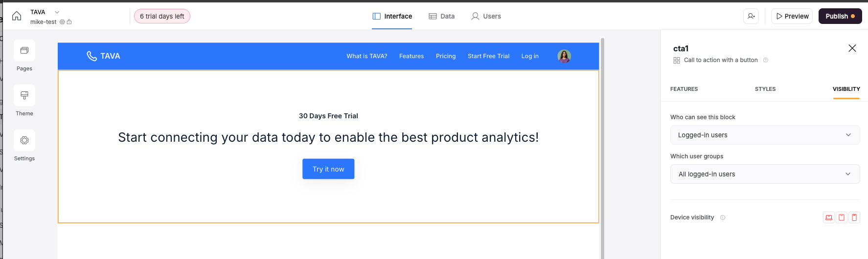Close the cta1 block panel
Image resolution: width=868 pixels, height=259 pixels.
852,48
